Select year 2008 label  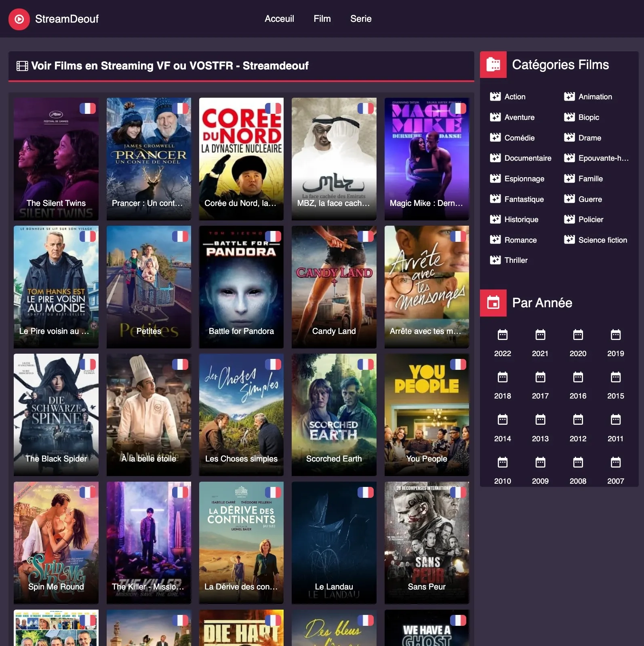point(578,481)
